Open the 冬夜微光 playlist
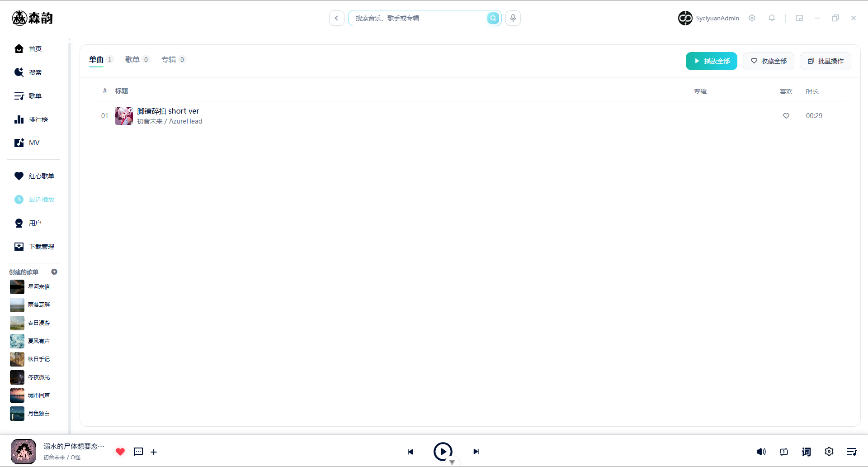This screenshot has height=467, width=868. tap(31, 377)
